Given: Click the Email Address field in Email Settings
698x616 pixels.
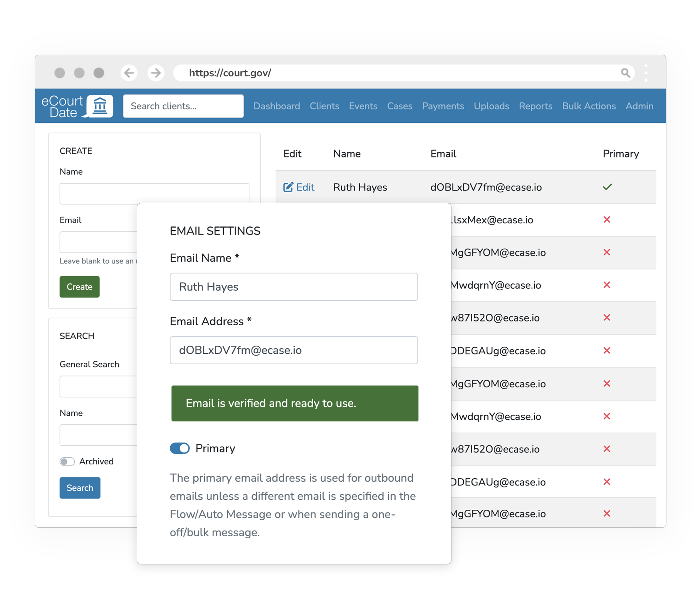Looking at the screenshot, I should pyautogui.click(x=294, y=350).
